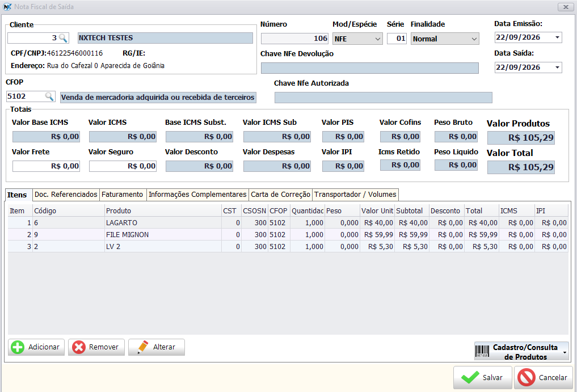The width and height of the screenshot is (577, 392).
Task: Click the Valor Seguro input field
Action: 123,166
